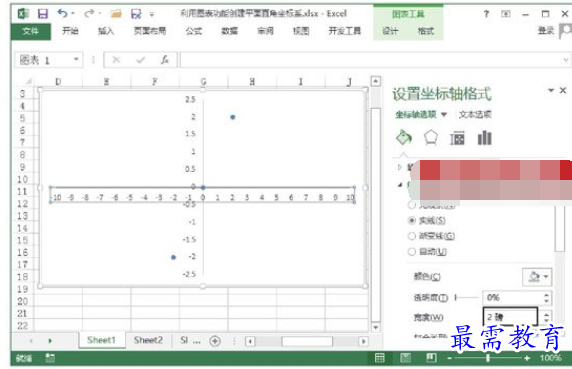Add a new sheet with plus icon

tap(215, 341)
